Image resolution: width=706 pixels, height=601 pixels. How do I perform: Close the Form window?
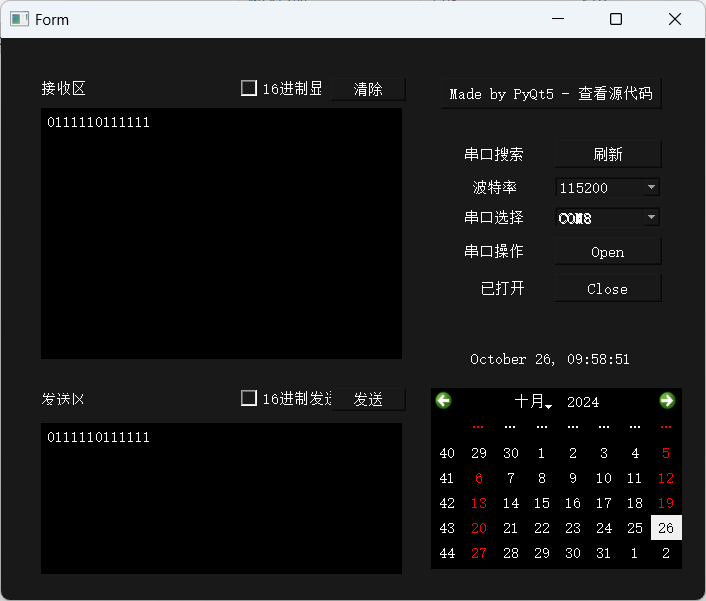tap(675, 19)
